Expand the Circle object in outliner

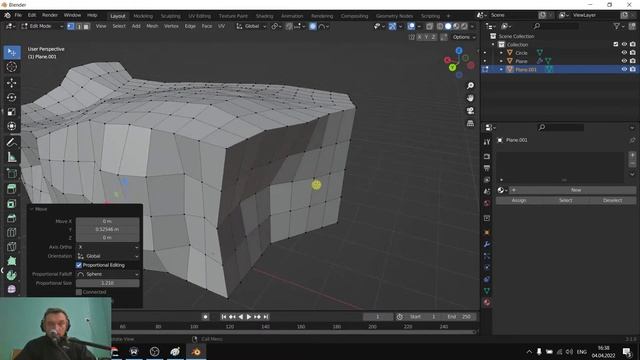pyautogui.click(x=501, y=53)
